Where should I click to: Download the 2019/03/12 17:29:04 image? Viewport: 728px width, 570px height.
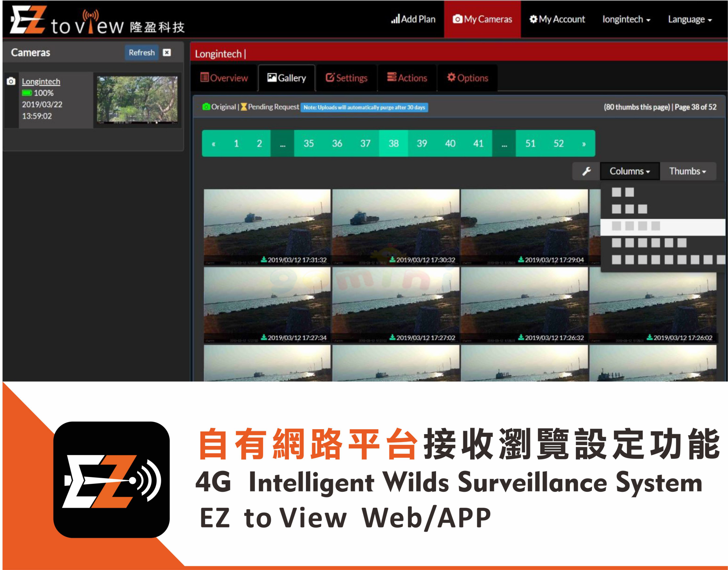click(x=521, y=260)
